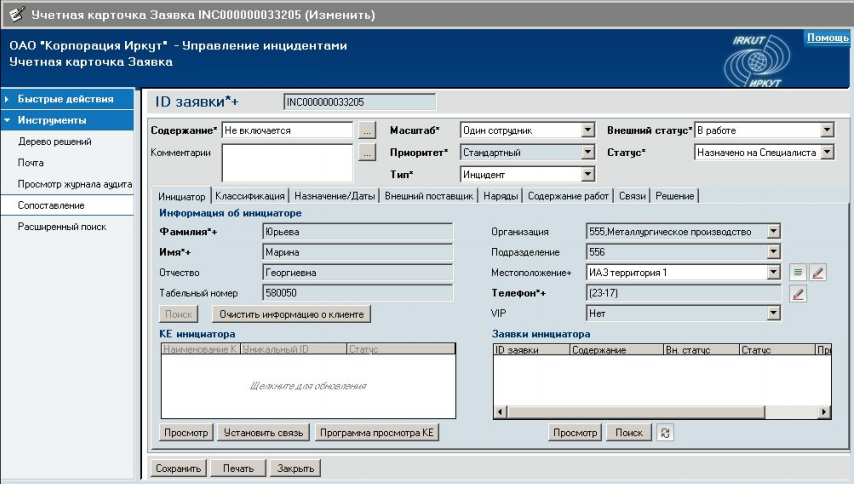Click the left scroll arrow in Заявки инициатора
The width and height of the screenshot is (854, 484).
coord(501,412)
